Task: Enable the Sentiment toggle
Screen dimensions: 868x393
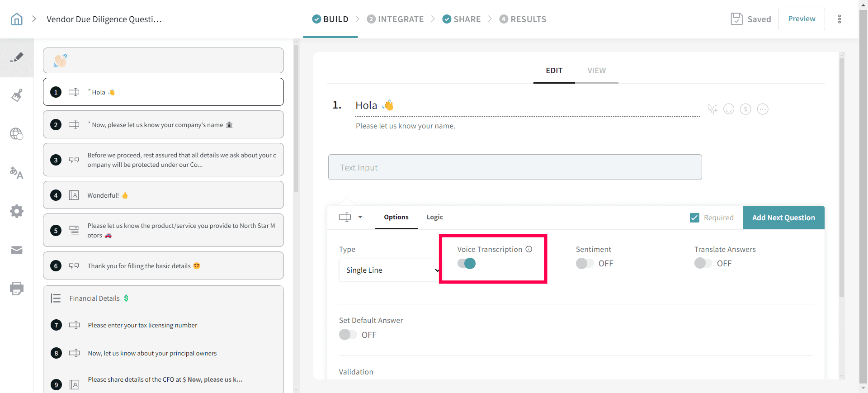Action: (x=585, y=264)
